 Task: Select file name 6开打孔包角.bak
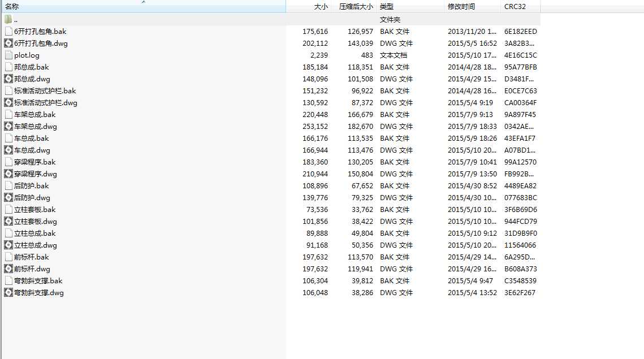pos(40,32)
